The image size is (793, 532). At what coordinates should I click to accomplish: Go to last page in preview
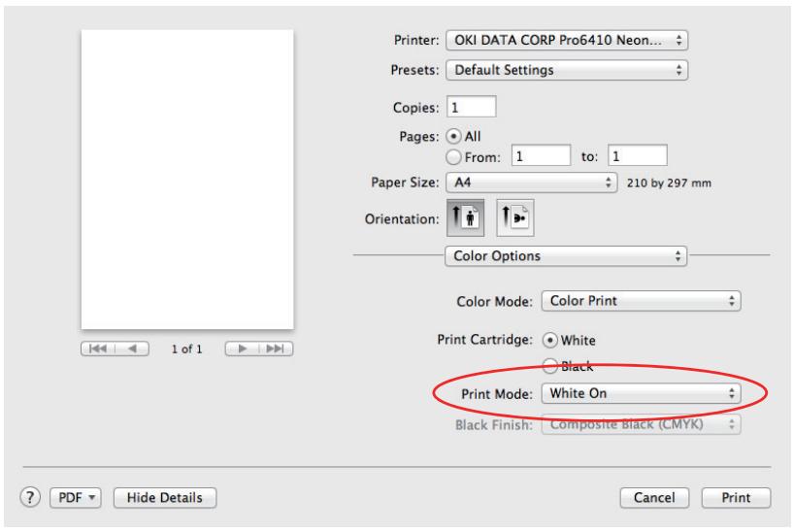coord(276,349)
